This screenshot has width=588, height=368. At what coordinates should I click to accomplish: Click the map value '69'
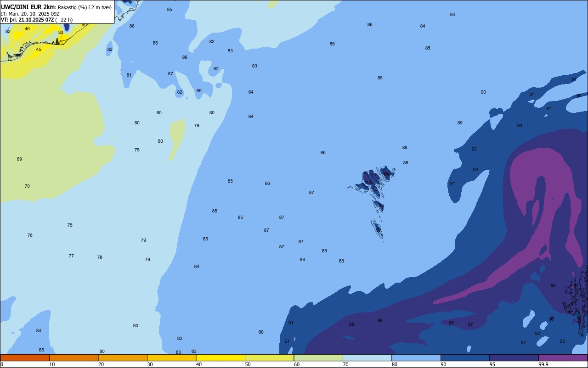tap(19, 159)
